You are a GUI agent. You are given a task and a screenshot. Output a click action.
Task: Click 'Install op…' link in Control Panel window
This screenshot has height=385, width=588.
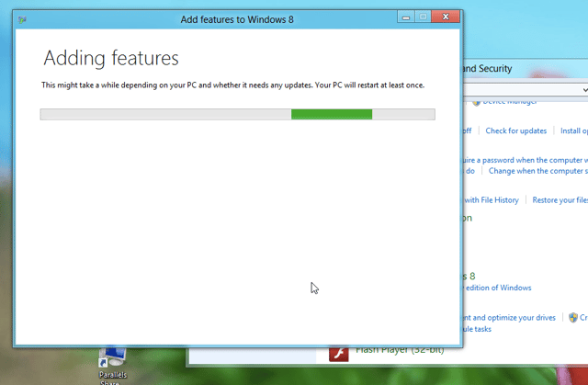point(574,130)
